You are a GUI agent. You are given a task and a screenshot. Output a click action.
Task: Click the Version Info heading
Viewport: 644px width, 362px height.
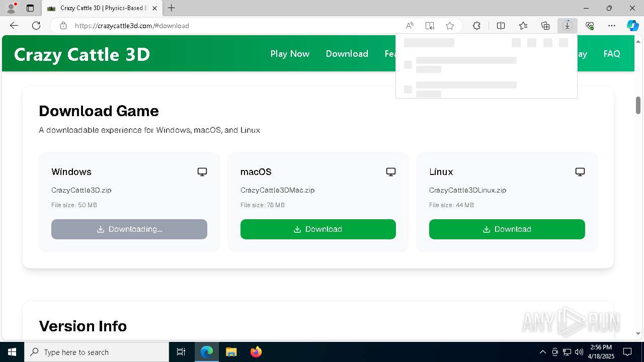point(83,326)
